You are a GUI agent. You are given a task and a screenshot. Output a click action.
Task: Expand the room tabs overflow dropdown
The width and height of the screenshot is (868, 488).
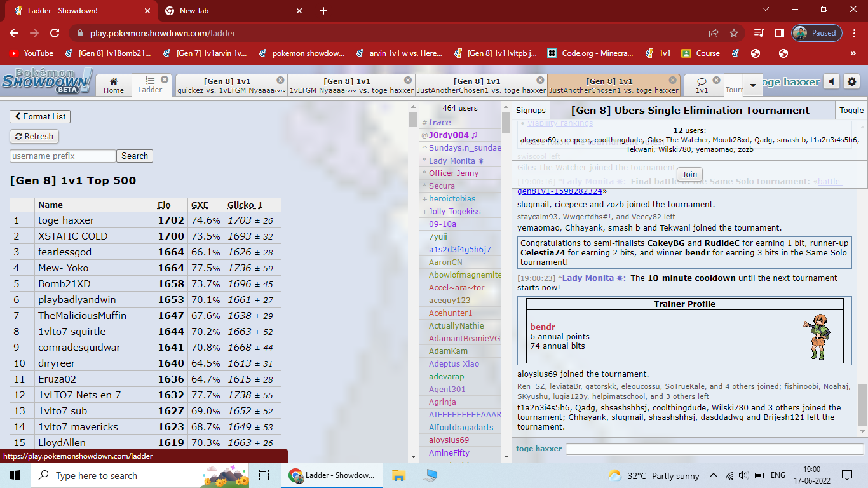pyautogui.click(x=752, y=85)
